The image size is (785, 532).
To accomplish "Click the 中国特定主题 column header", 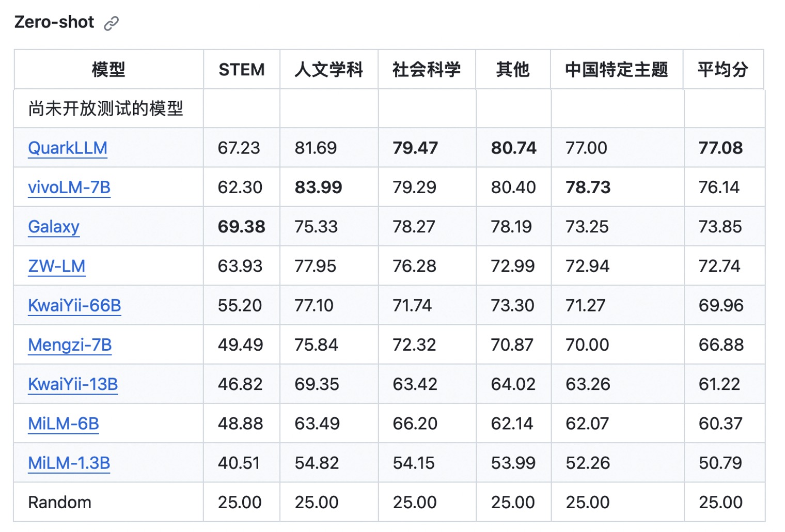I will pos(617,69).
